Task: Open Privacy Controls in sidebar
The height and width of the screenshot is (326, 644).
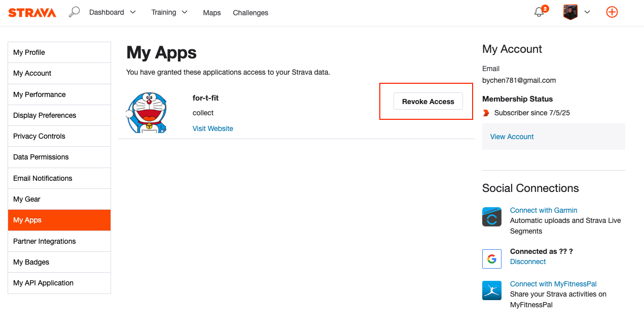Action: point(59,136)
